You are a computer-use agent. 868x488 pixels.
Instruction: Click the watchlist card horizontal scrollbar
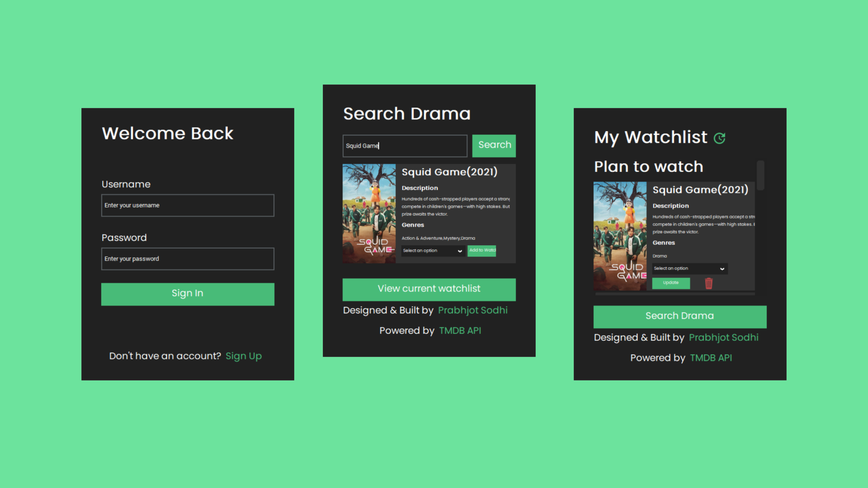pyautogui.click(x=675, y=294)
